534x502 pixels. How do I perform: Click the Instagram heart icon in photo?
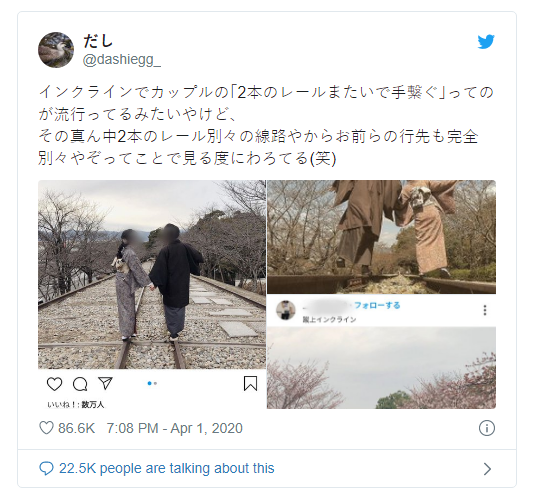(54, 384)
